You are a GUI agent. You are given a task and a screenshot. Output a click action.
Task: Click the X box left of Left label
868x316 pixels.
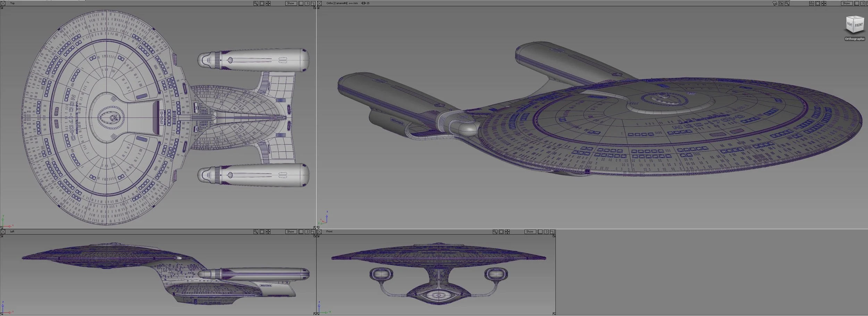(x=2, y=232)
